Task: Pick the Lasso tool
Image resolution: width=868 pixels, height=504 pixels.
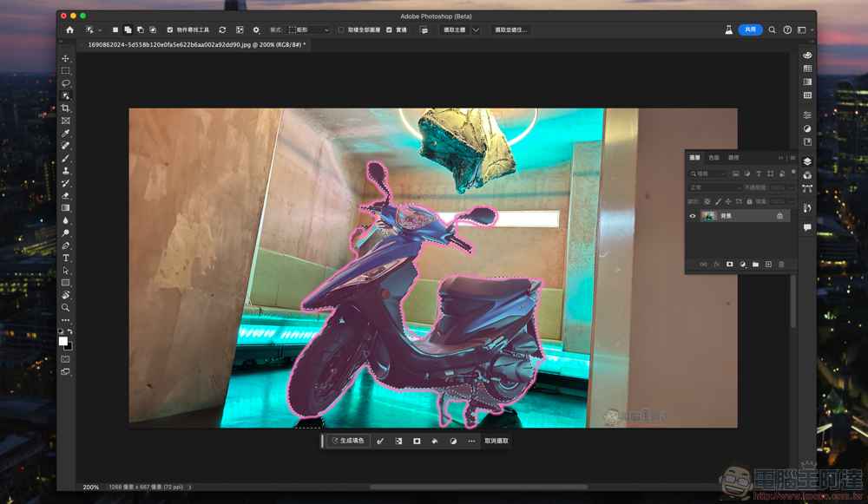Action: click(66, 83)
